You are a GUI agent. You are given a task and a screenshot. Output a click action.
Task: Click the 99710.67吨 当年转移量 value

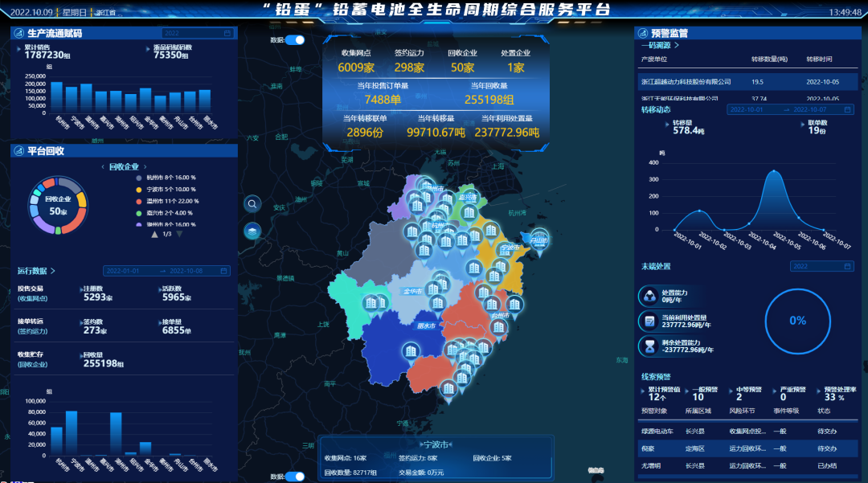(436, 133)
